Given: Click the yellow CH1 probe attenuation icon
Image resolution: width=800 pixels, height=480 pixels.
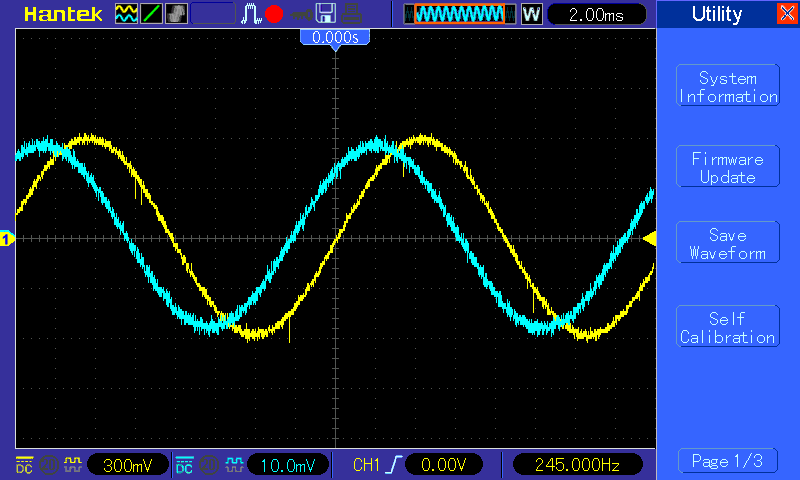Looking at the screenshot, I should tap(72, 465).
